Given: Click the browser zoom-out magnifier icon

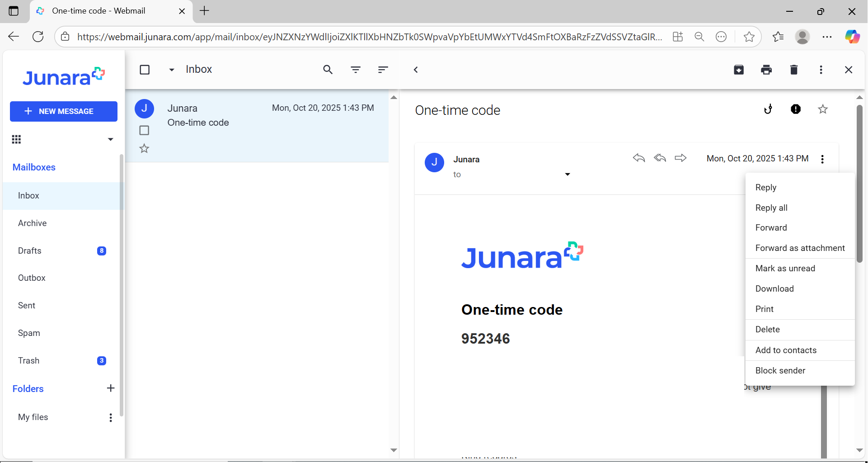Looking at the screenshot, I should (699, 37).
